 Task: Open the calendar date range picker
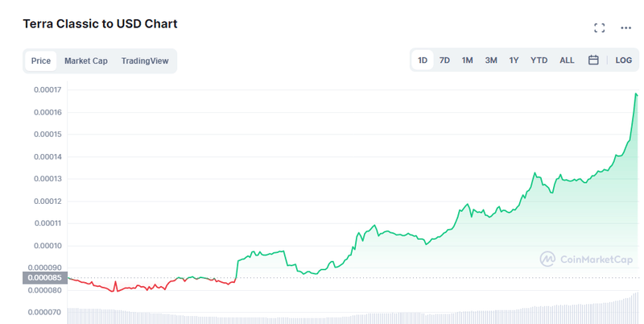coord(593,60)
